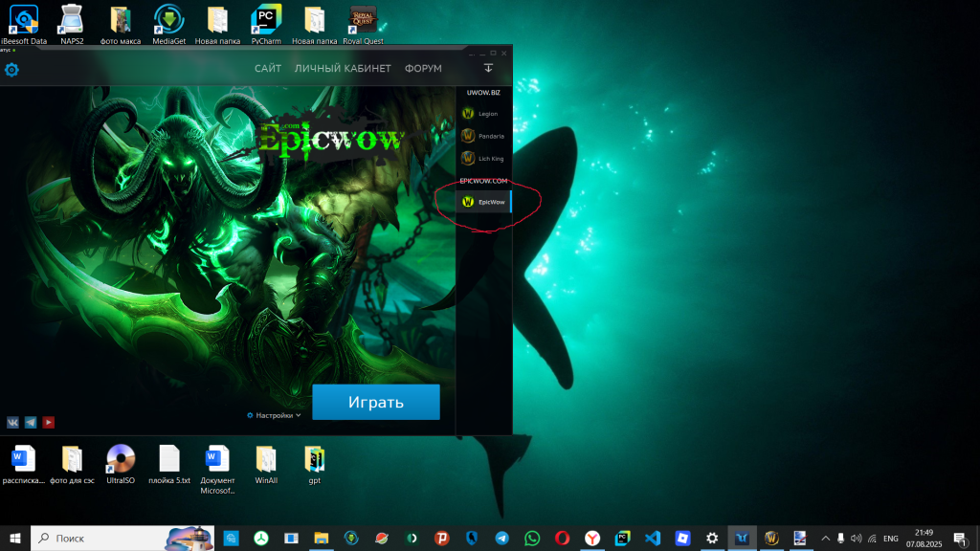Image resolution: width=980 pixels, height=551 pixels.
Task: Select the Lich King server
Action: (x=483, y=158)
